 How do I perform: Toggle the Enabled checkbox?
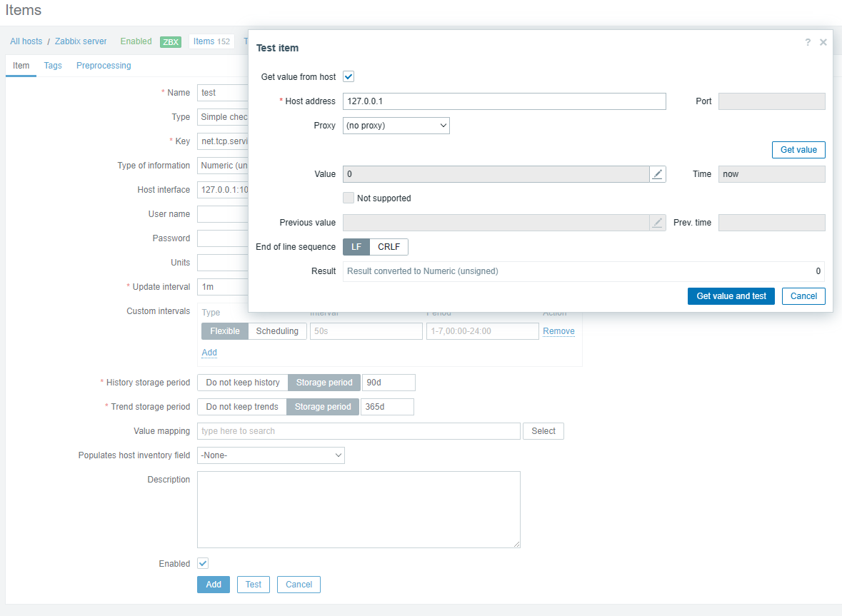pos(203,563)
